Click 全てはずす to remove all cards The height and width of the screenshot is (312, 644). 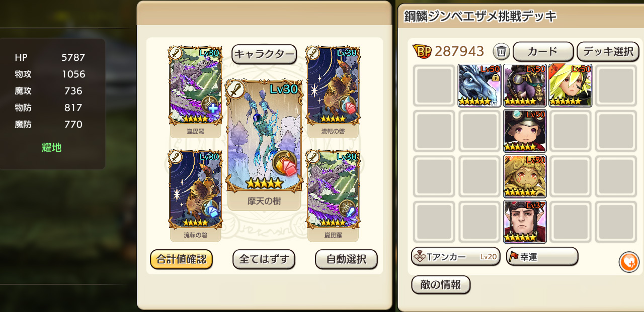pyautogui.click(x=264, y=259)
